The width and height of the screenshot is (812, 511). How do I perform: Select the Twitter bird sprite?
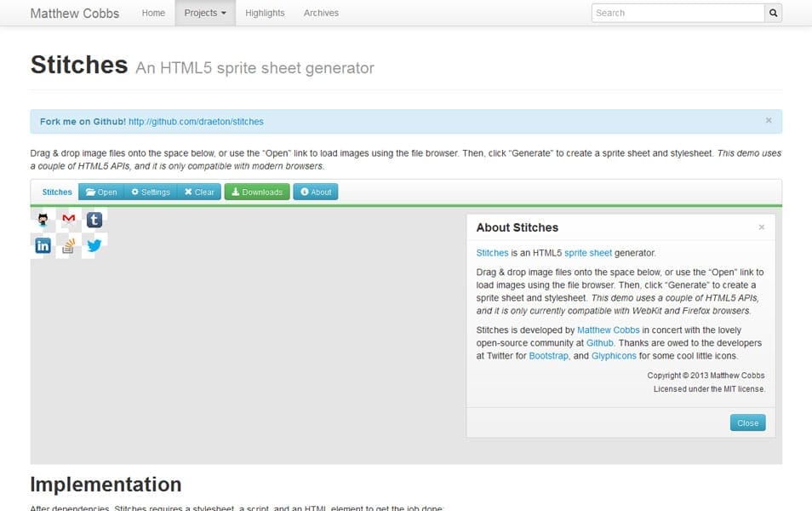click(x=94, y=245)
